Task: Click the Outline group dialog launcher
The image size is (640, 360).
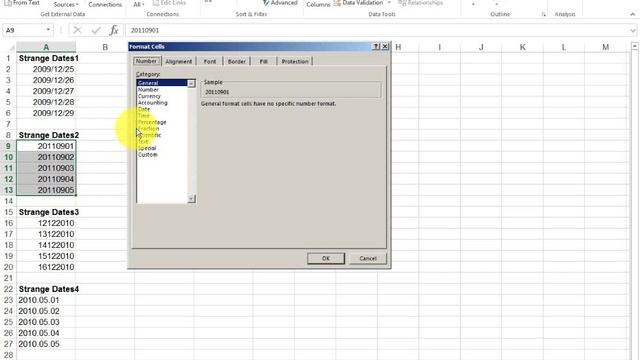Action: coord(543,14)
